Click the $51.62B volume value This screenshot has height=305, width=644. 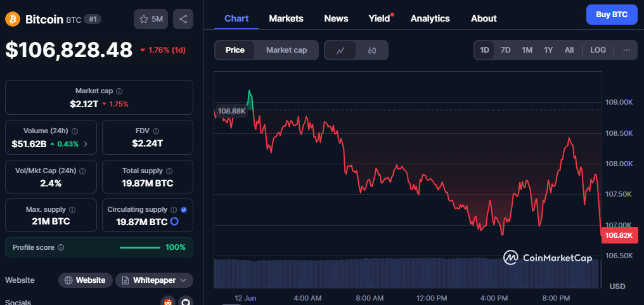29,144
